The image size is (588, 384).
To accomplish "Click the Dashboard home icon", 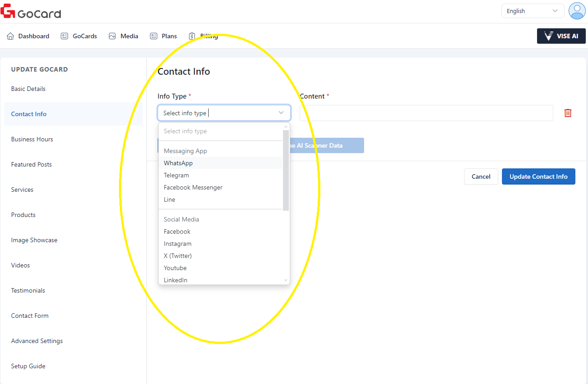I will click(10, 36).
